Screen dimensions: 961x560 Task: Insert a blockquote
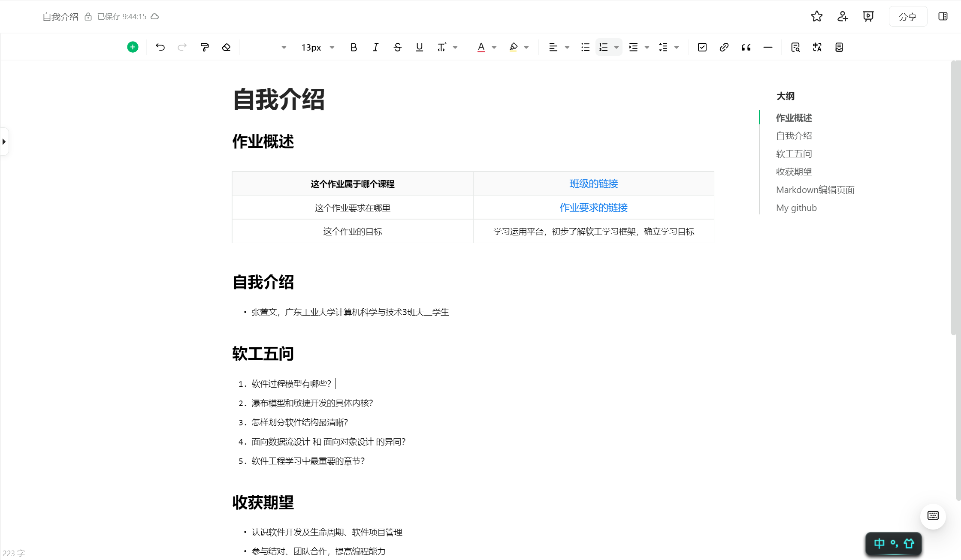(746, 47)
